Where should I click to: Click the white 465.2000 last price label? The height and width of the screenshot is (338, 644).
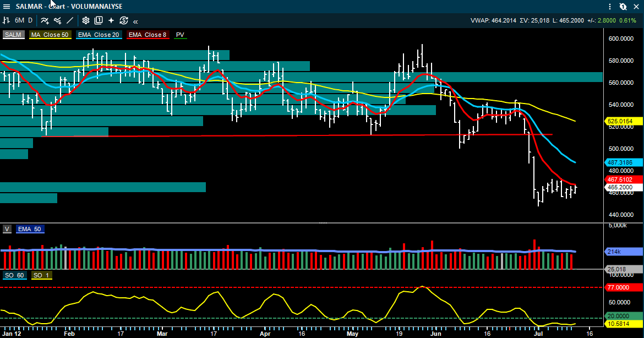(624, 187)
